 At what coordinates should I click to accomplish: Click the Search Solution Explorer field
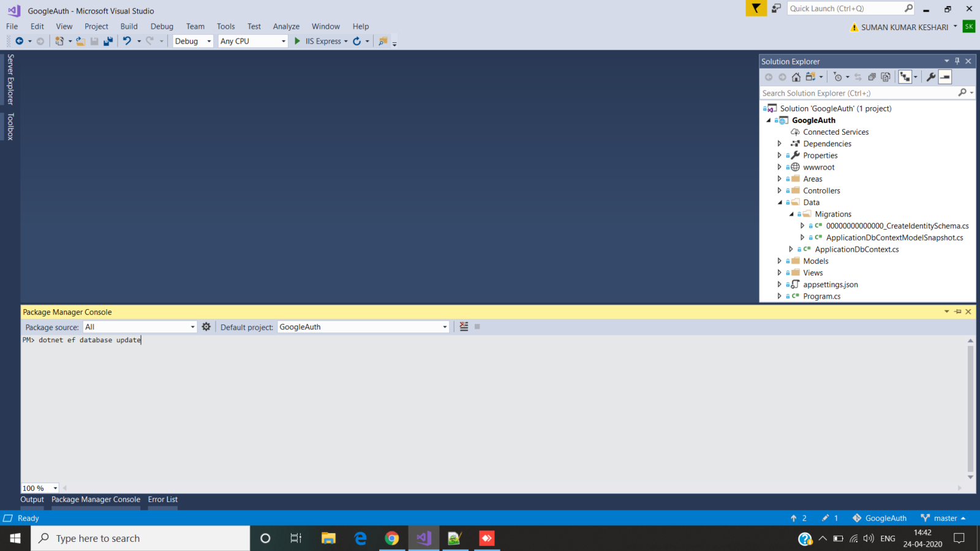(x=859, y=93)
